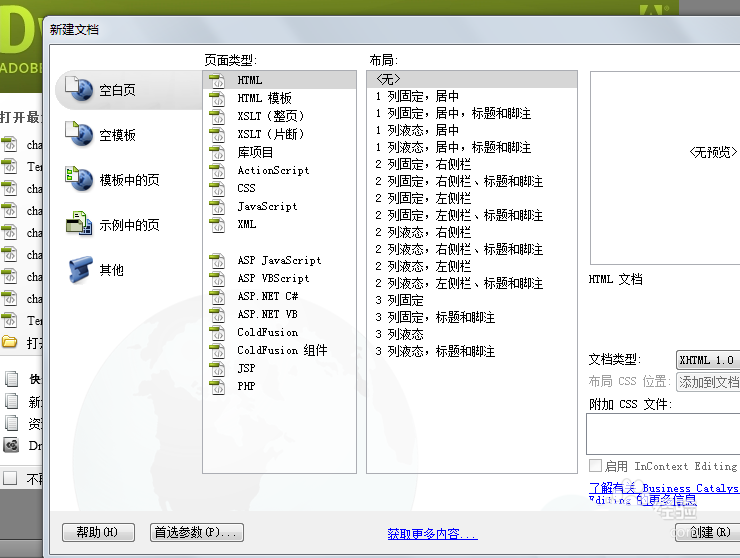Click the 创建(R) button
Viewport: 740px width, 558px height.
point(707,533)
